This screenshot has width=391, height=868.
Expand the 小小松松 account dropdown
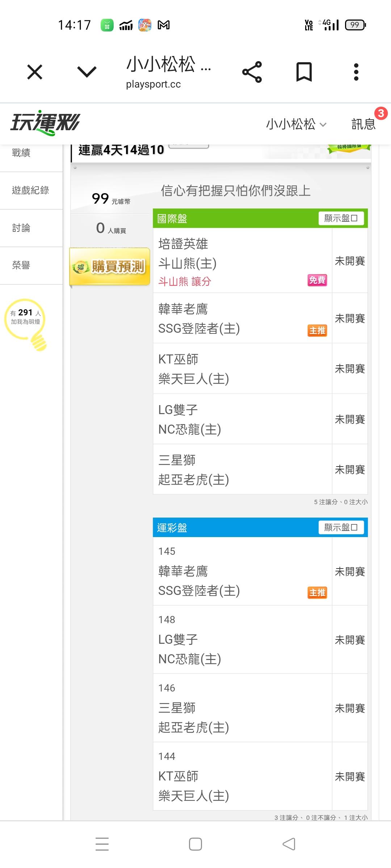pos(296,124)
